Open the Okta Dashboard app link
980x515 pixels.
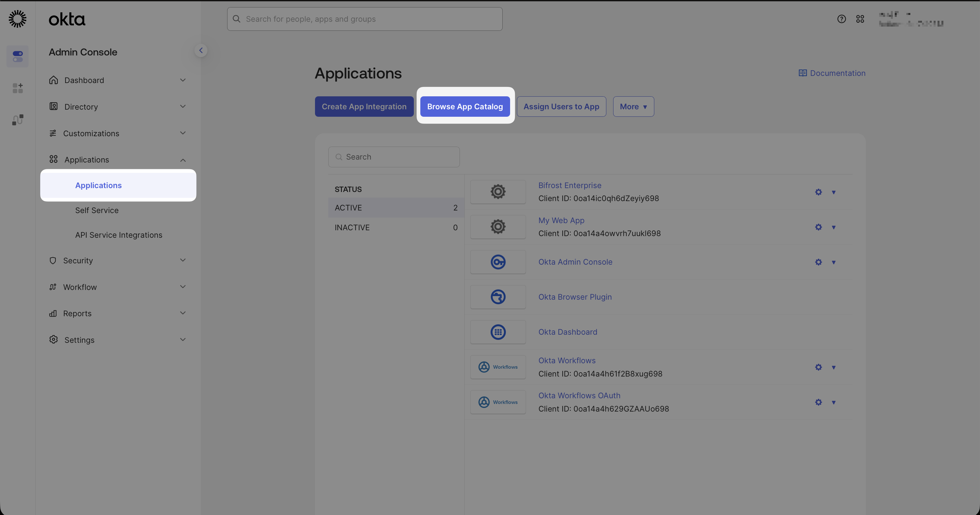pos(567,332)
